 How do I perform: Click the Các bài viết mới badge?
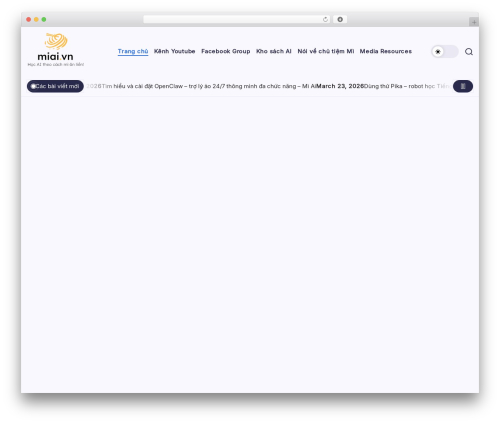[x=55, y=86]
